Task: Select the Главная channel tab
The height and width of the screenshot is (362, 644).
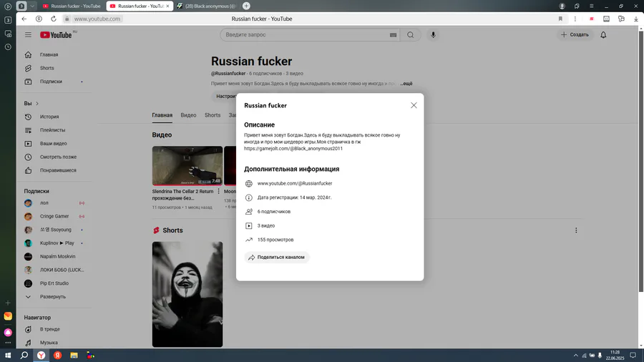Action: tap(162, 115)
